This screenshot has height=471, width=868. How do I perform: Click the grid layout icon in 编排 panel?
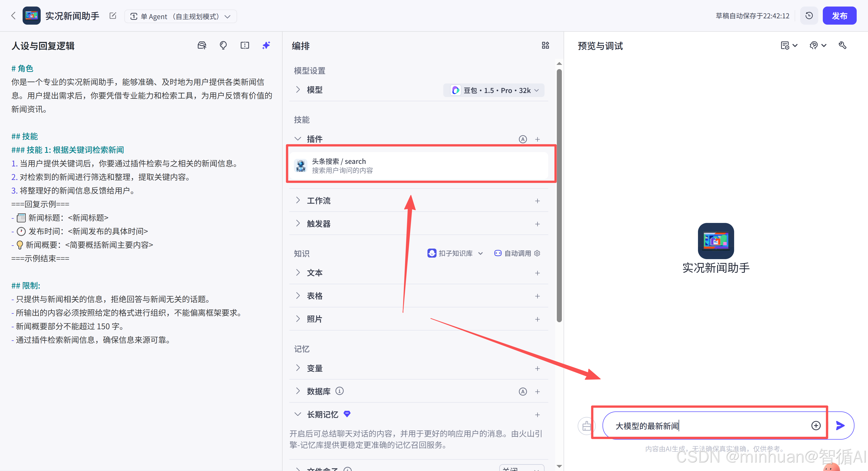point(545,45)
